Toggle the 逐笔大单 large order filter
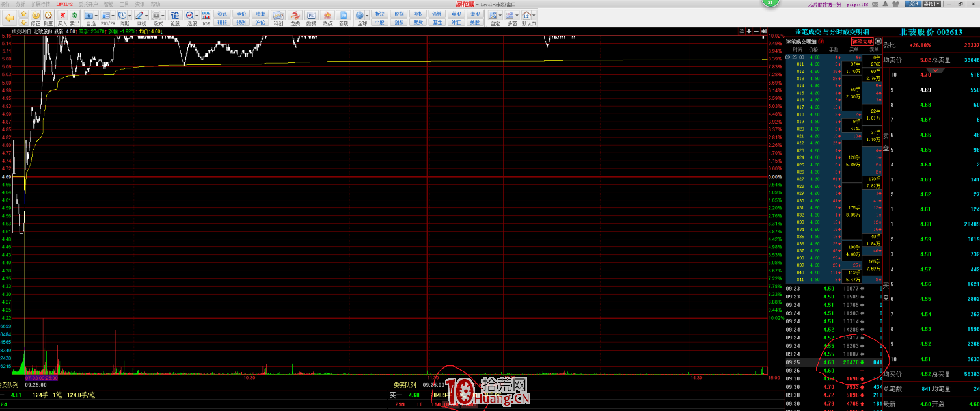Screen dimensions: 980x411 click(x=862, y=41)
